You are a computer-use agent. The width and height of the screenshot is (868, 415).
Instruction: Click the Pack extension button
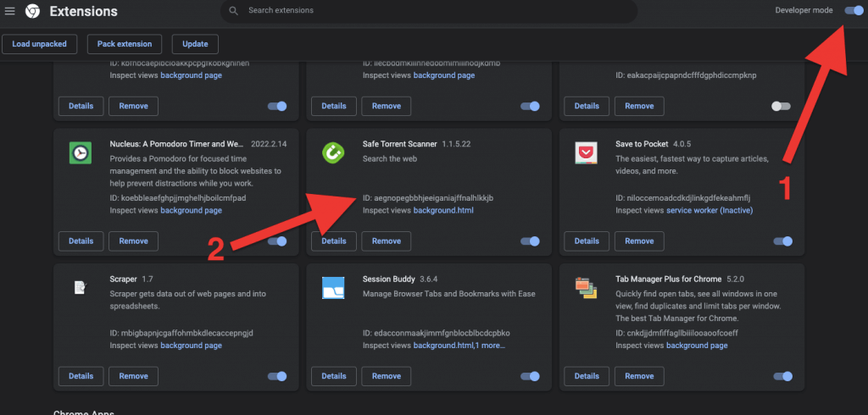125,44
